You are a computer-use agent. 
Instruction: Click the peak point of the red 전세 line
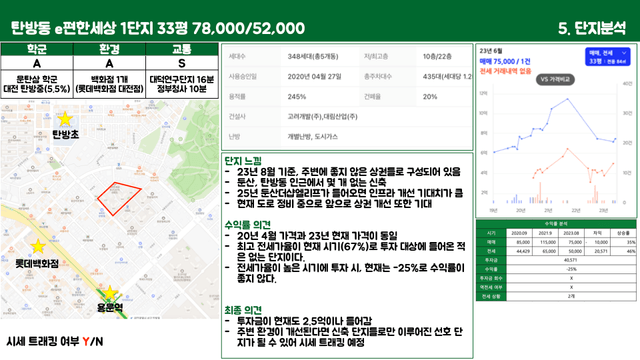click(x=567, y=149)
